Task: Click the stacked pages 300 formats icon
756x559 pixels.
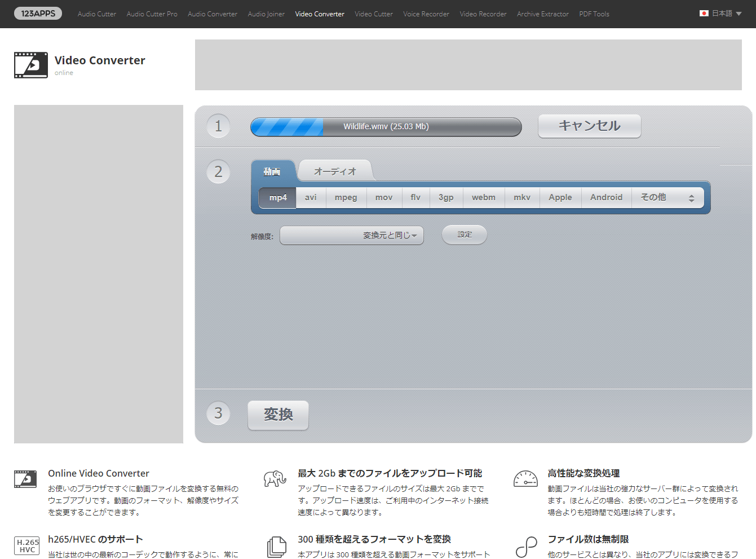Action: (x=277, y=547)
